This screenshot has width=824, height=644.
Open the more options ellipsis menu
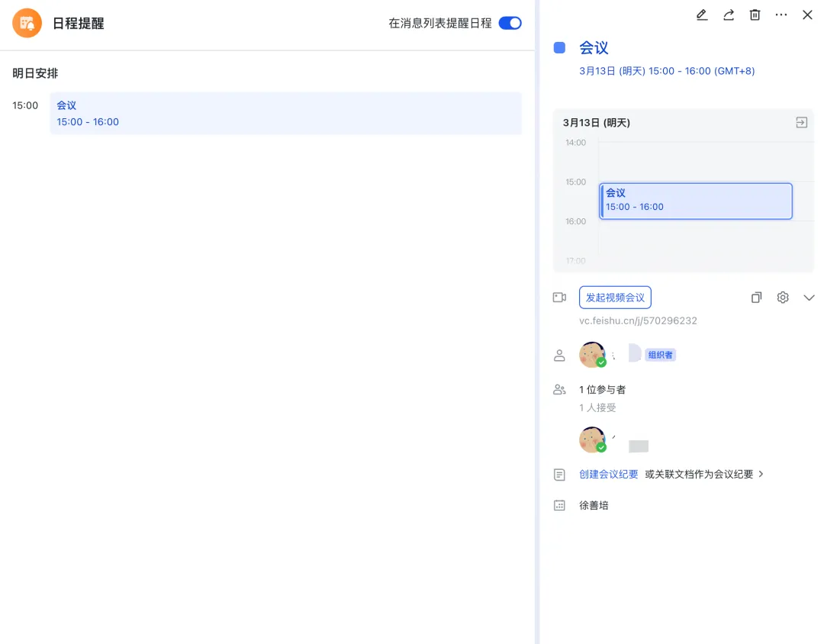coord(781,14)
